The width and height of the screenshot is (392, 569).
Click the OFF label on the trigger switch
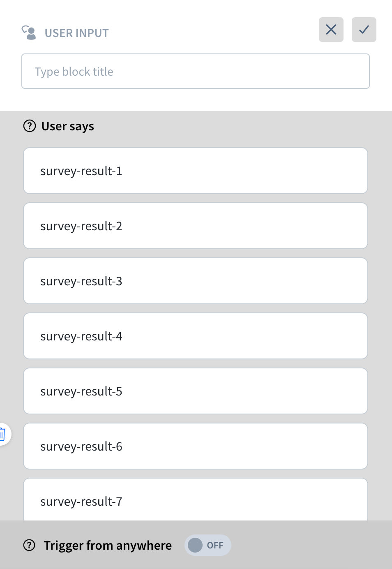215,545
